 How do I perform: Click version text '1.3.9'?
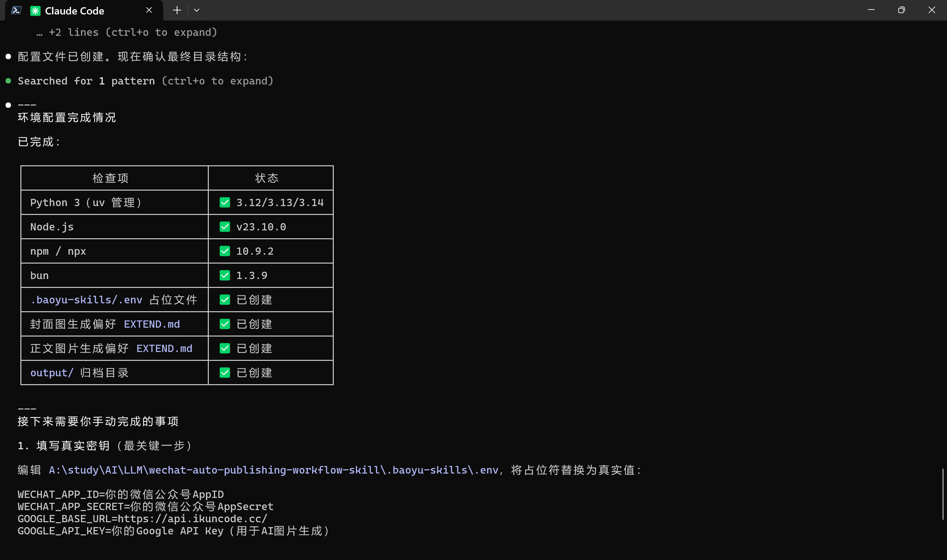click(x=252, y=275)
